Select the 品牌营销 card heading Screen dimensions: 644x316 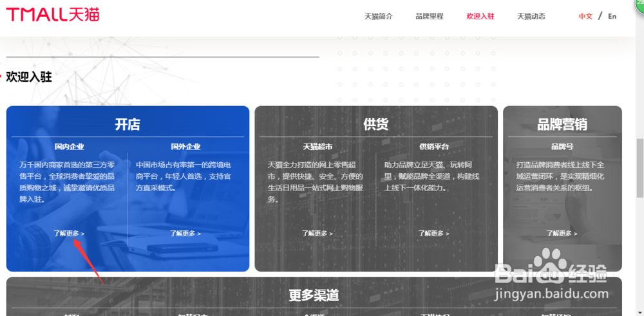[562, 124]
